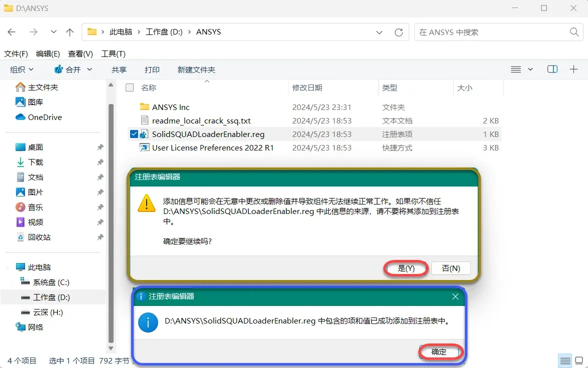Go up one folder level
Viewport: 588px width, 368px height.
70,32
